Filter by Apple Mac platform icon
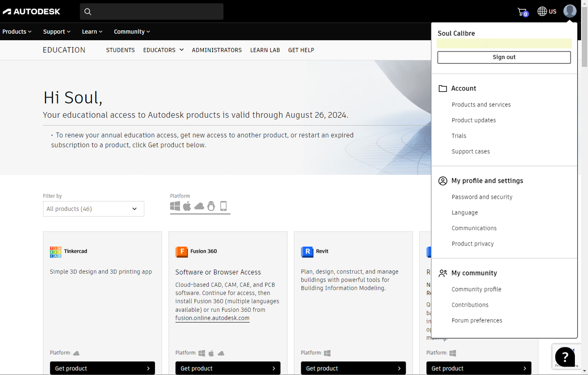 tap(187, 206)
